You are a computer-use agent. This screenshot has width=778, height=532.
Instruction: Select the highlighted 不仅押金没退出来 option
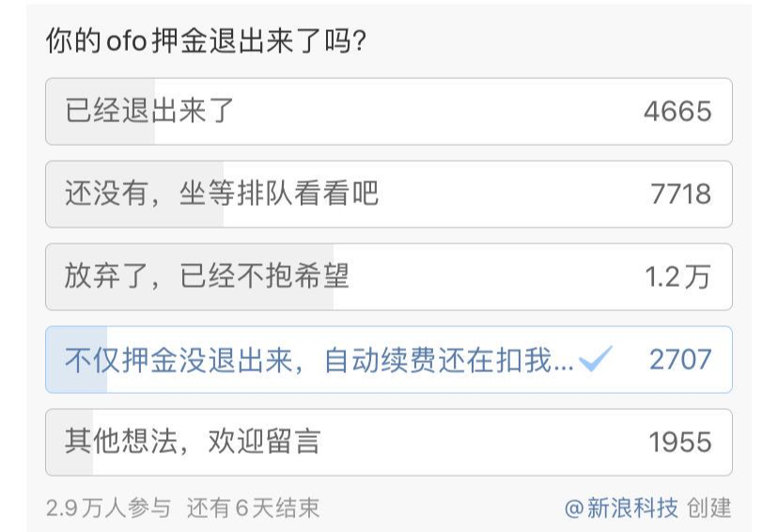coord(318,360)
